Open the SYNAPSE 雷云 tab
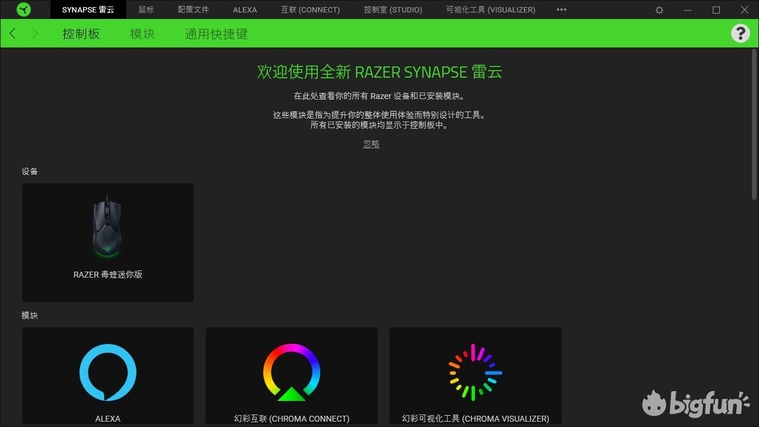Image resolution: width=759 pixels, height=427 pixels. pyautogui.click(x=88, y=10)
